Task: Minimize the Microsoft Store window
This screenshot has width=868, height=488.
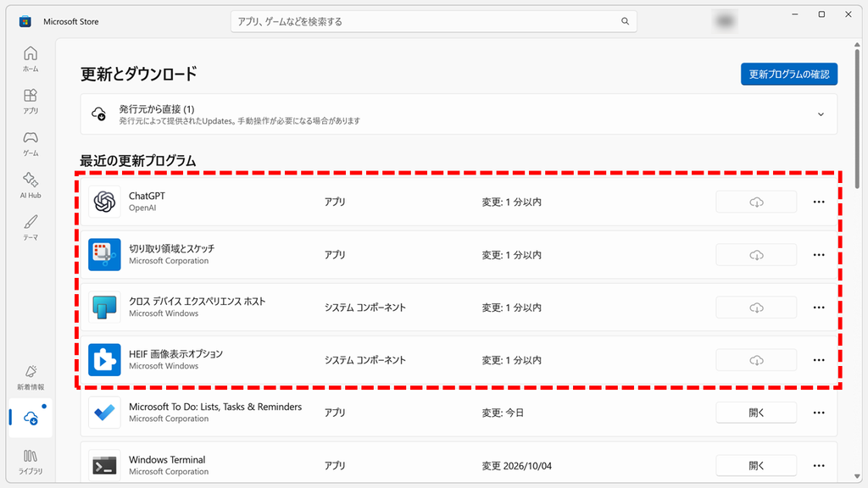Action: coord(795,14)
